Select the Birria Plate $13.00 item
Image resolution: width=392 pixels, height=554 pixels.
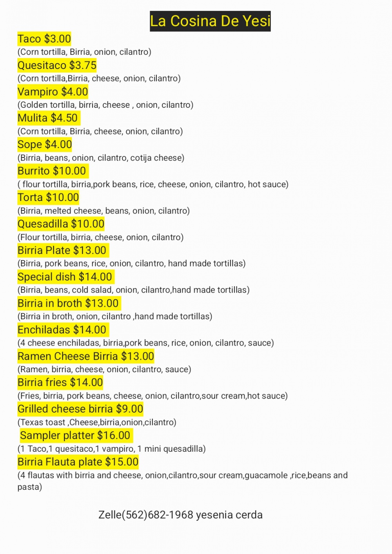tap(62, 250)
